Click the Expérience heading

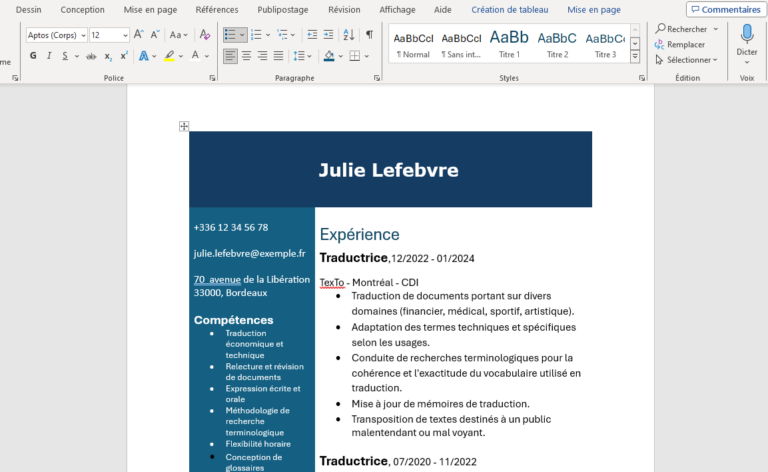point(360,235)
